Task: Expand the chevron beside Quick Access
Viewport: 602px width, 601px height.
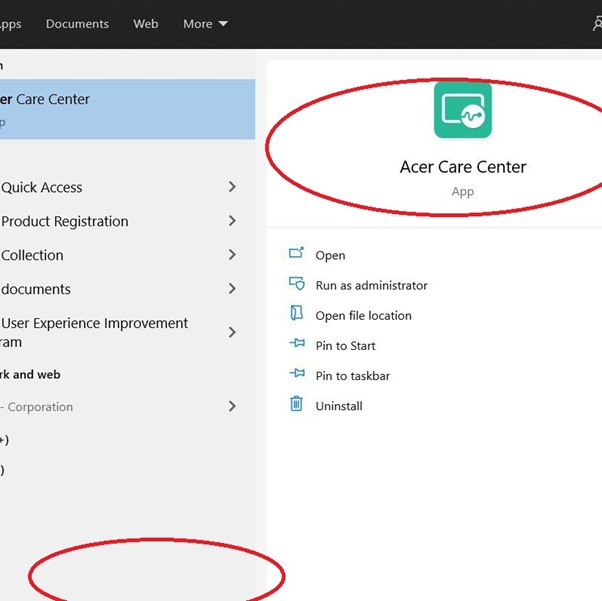Action: coord(232,187)
